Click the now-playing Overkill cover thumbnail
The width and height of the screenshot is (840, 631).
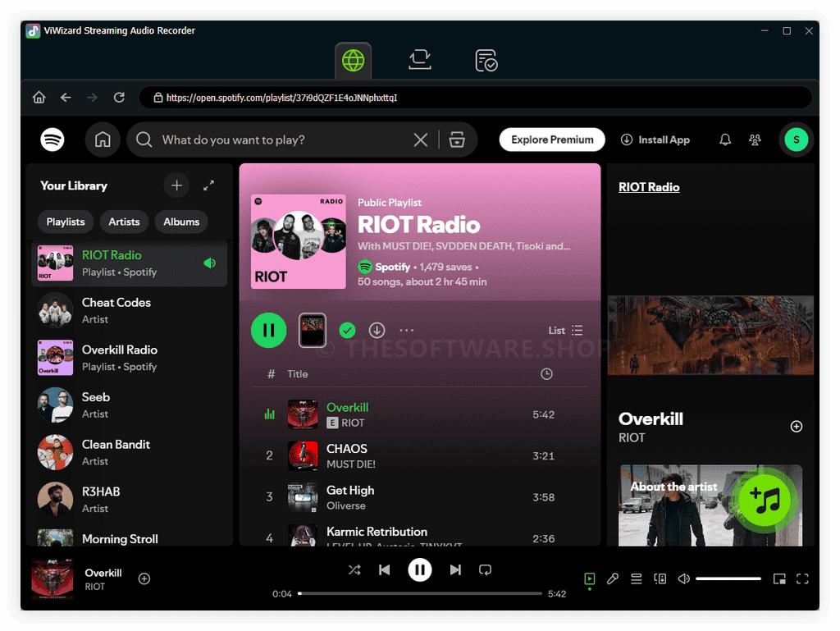(x=52, y=578)
